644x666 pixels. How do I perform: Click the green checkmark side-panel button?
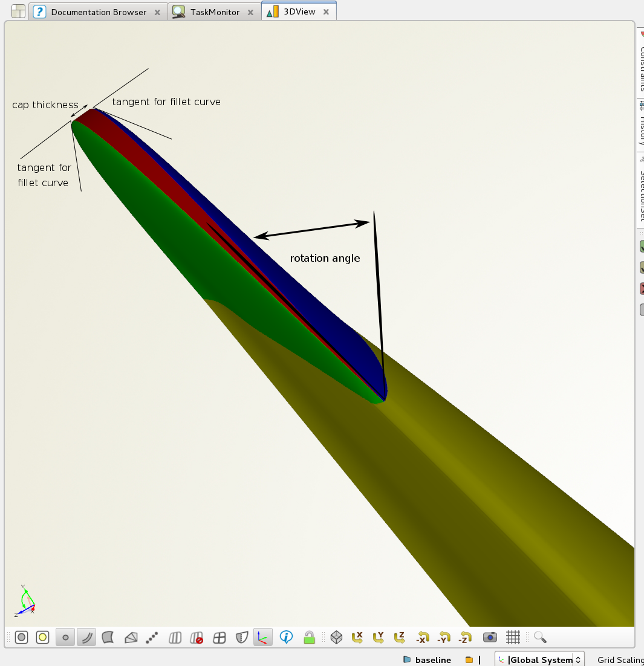click(642, 247)
